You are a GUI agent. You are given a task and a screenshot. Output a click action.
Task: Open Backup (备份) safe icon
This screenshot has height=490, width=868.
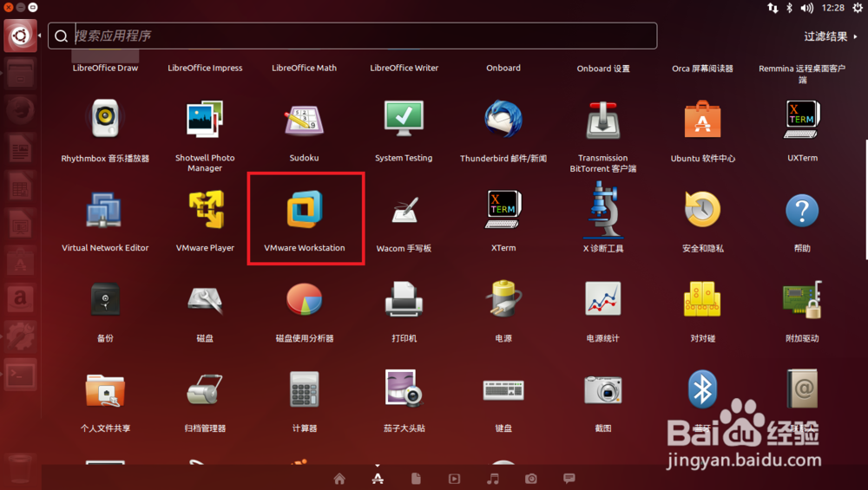pos(105,299)
